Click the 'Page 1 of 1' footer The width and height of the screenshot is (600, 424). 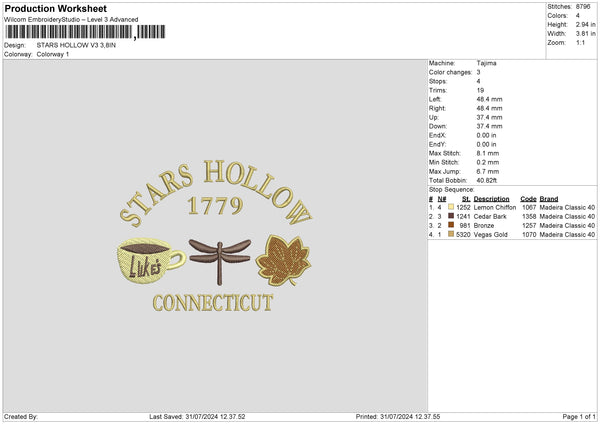pos(579,417)
